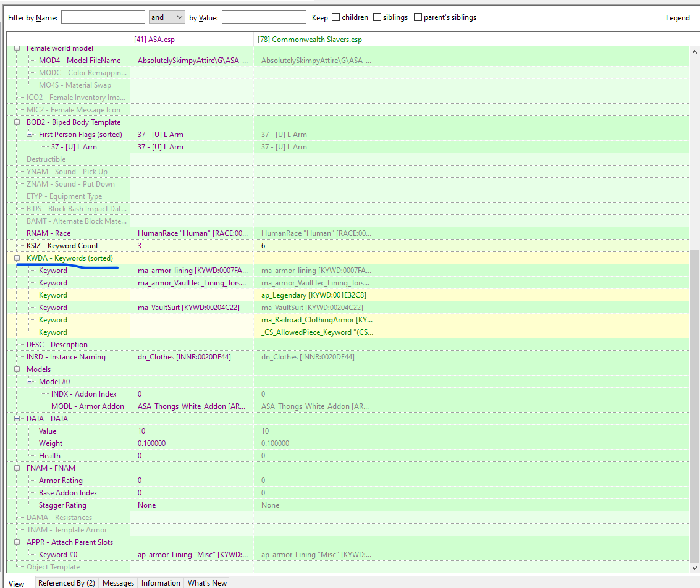Click the vertical scrollbar thumb
This screenshot has width=700, height=588.
click(694, 406)
